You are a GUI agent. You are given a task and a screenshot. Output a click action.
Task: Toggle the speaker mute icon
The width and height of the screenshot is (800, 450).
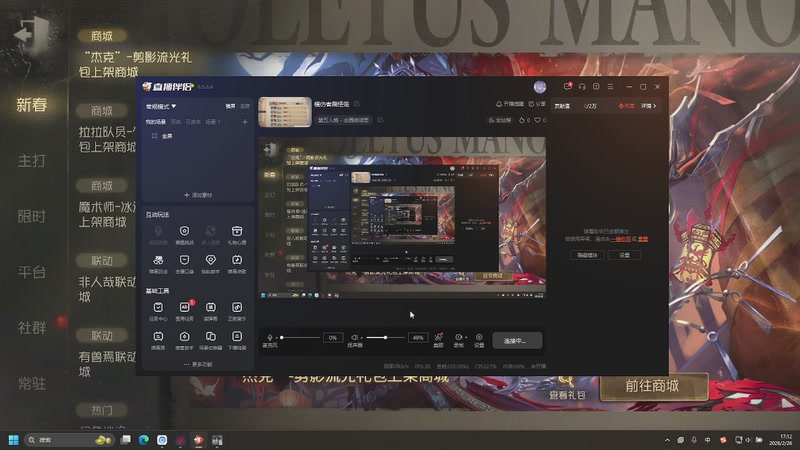[355, 338]
